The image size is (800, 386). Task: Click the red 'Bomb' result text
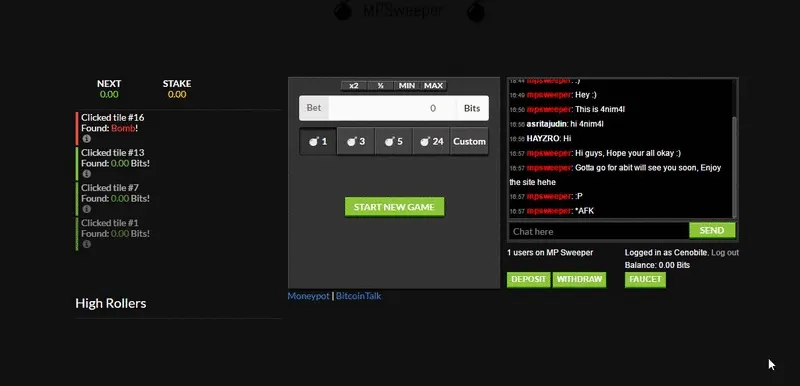(123, 128)
